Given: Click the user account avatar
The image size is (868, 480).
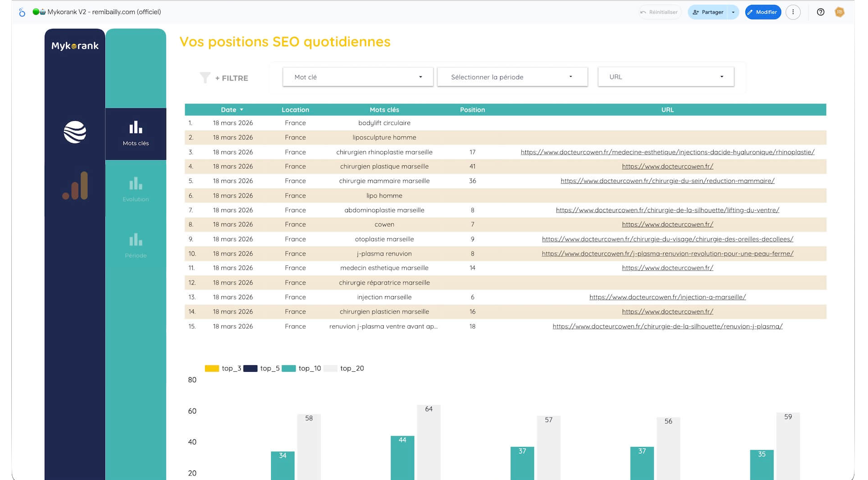Looking at the screenshot, I should (839, 12).
